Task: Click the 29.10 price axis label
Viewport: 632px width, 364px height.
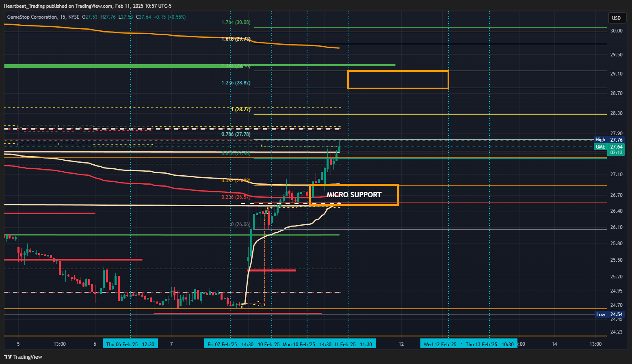Action: tap(616, 74)
